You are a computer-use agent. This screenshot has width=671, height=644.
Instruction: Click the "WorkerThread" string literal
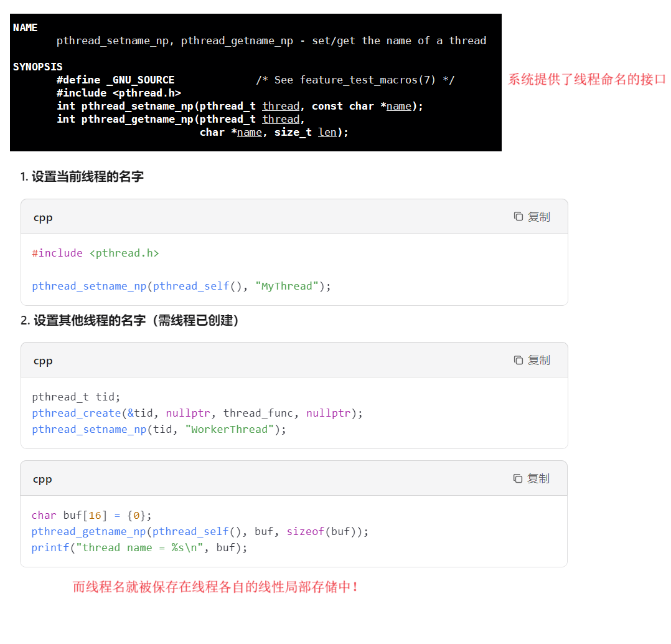[229, 430]
